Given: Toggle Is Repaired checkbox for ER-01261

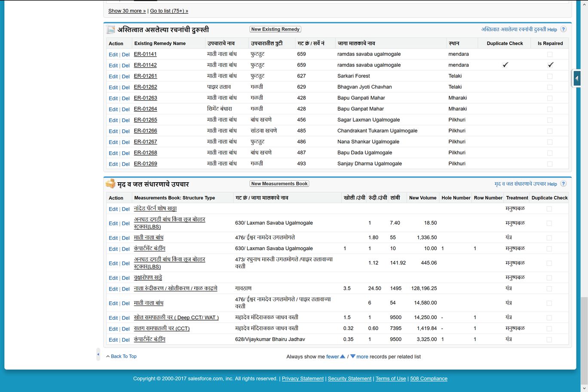Looking at the screenshot, I should tap(550, 76).
